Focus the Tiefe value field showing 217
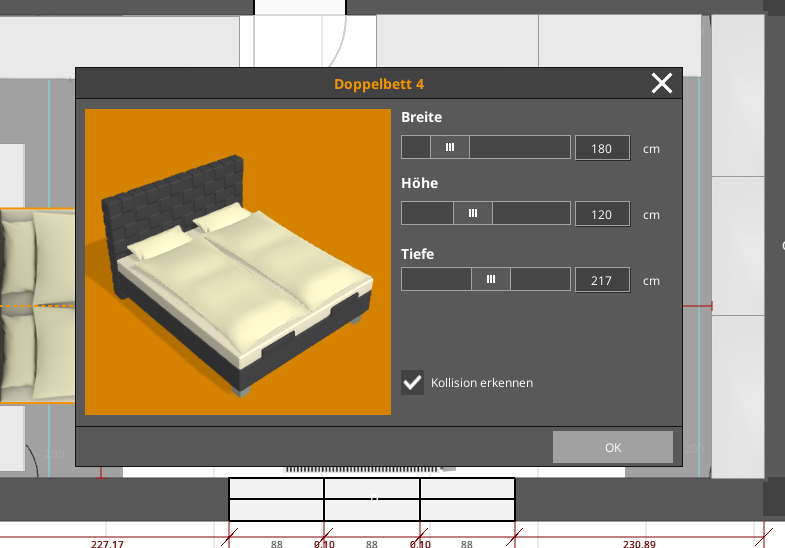 pyautogui.click(x=602, y=280)
